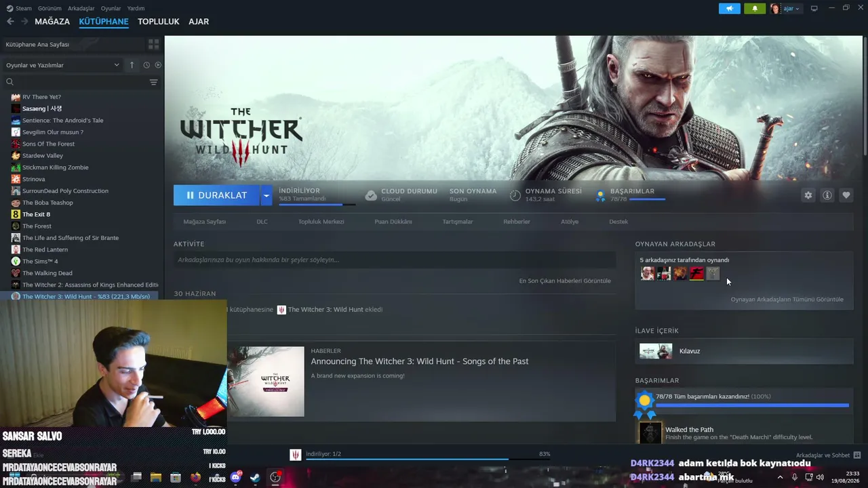Open the AJAR profile tab
This screenshot has height=488, width=868.
tap(199, 22)
